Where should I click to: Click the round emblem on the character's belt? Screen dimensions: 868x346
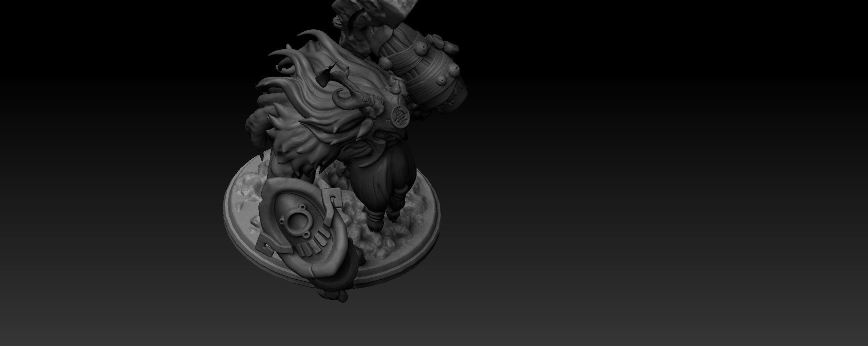pos(400,116)
